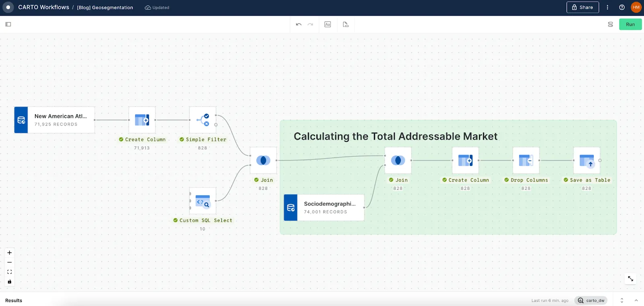Screen dimensions: 644x306
Task: Toggle the left sidebar panel icon
Action: 8,25
